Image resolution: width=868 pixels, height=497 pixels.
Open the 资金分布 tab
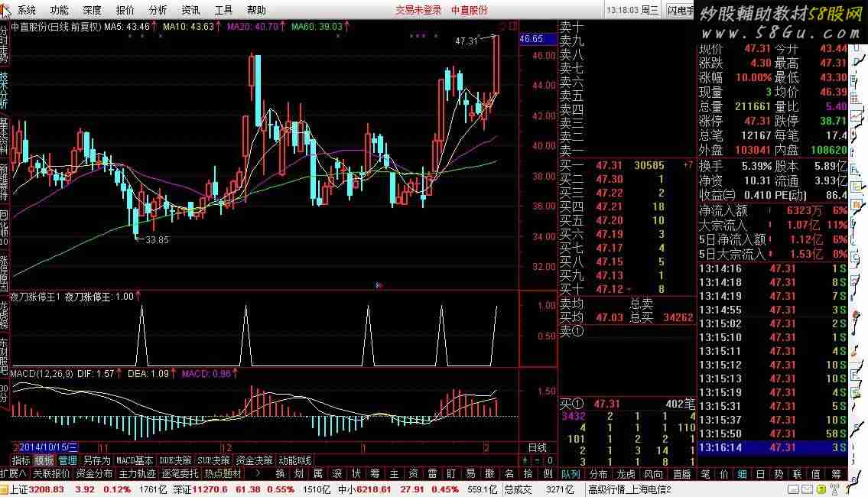(94, 474)
